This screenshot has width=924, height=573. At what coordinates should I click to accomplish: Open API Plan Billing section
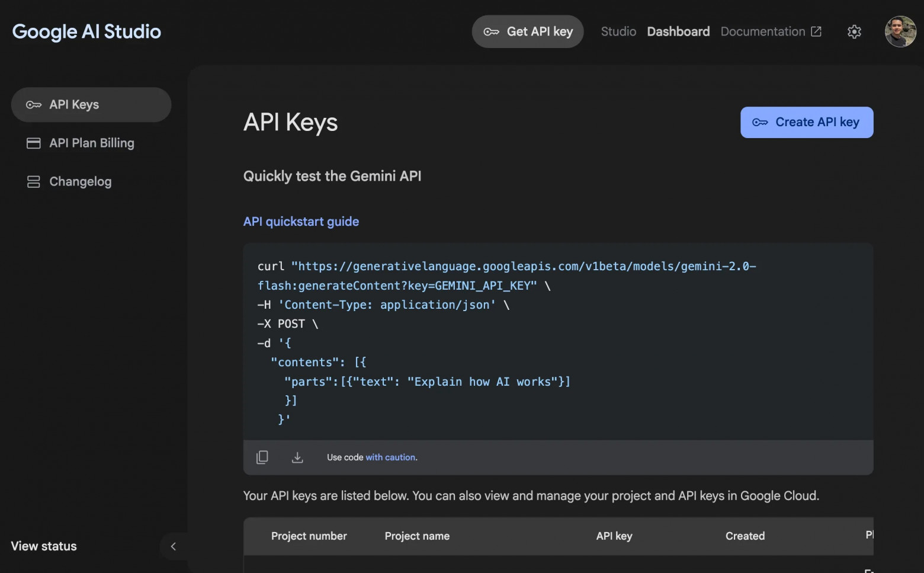91,143
